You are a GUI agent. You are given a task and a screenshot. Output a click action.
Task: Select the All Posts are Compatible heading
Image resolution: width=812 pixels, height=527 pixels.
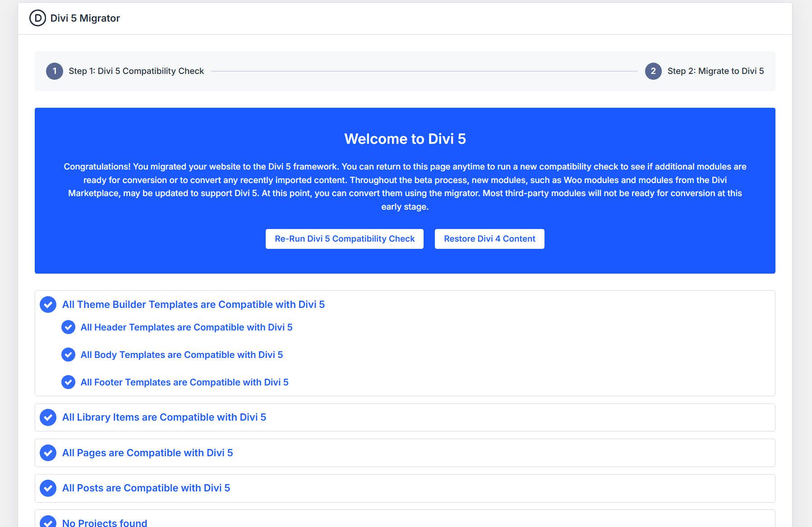pos(146,488)
